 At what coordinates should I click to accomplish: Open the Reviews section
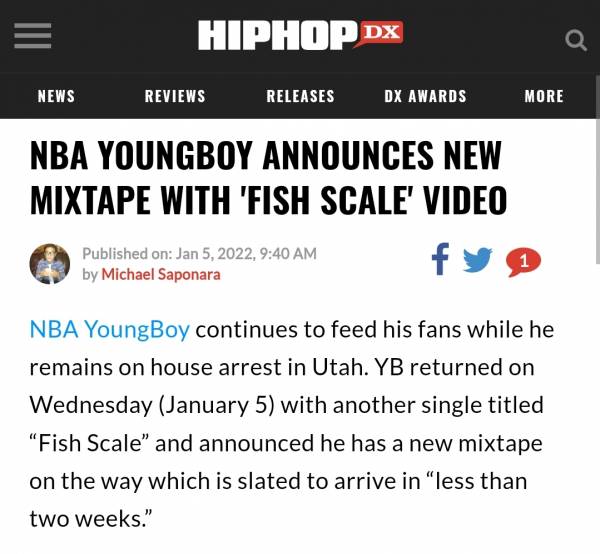pyautogui.click(x=175, y=96)
